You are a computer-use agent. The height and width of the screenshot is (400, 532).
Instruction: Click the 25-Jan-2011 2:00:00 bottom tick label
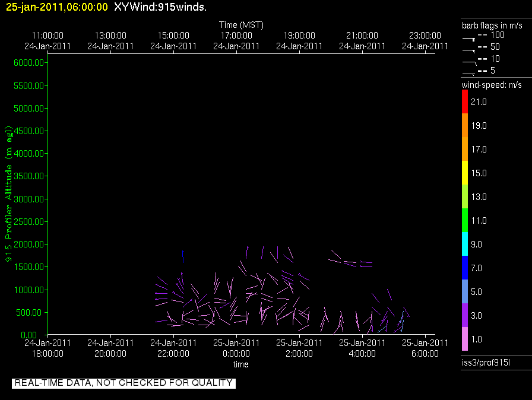pos(299,348)
